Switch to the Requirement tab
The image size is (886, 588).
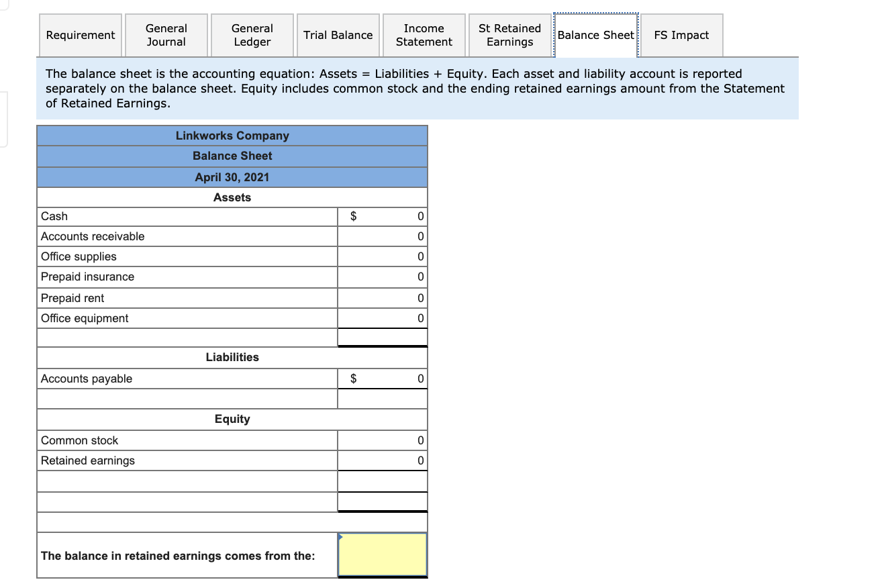pyautogui.click(x=80, y=35)
